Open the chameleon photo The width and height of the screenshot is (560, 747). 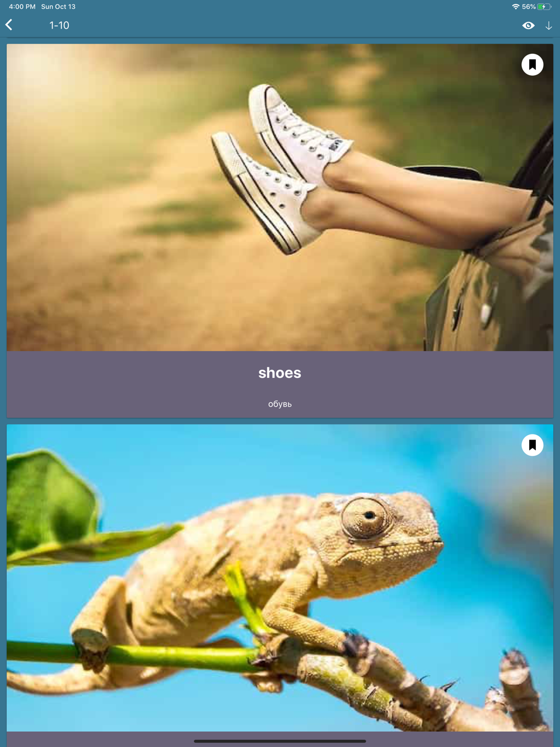(x=280, y=578)
